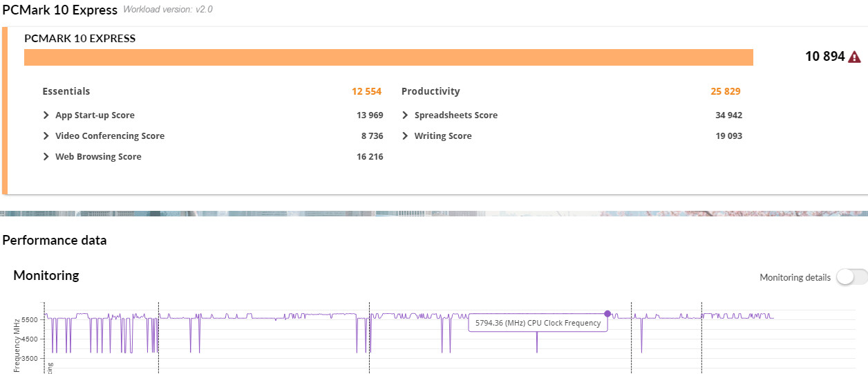The width and height of the screenshot is (868, 374).
Task: Click the Productivity score 25 829
Action: point(725,91)
